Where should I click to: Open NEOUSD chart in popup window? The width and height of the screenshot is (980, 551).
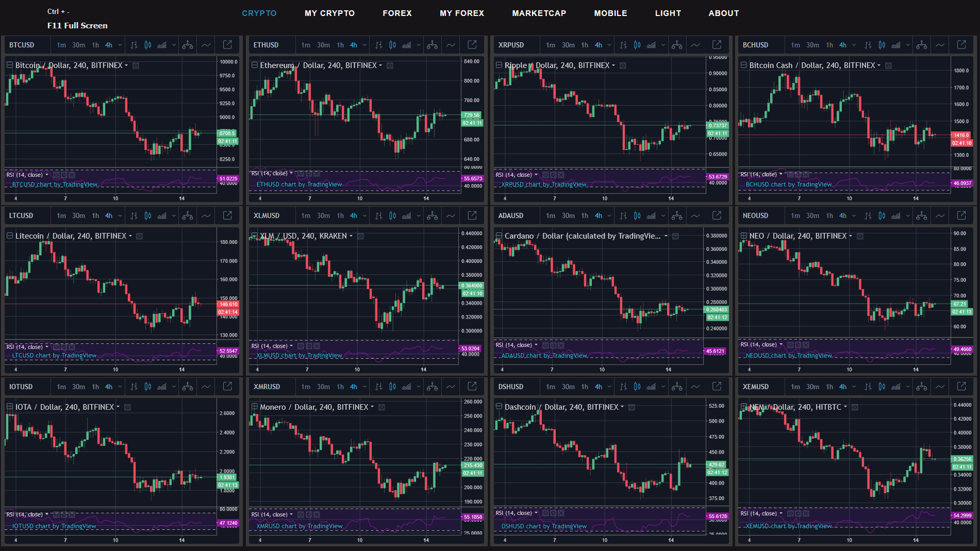(961, 215)
